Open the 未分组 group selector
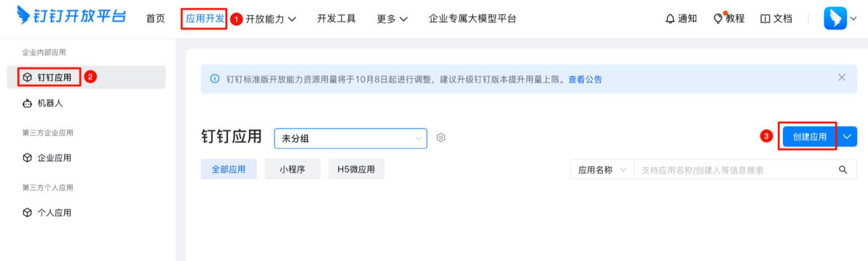This screenshot has width=868, height=261. click(x=350, y=138)
